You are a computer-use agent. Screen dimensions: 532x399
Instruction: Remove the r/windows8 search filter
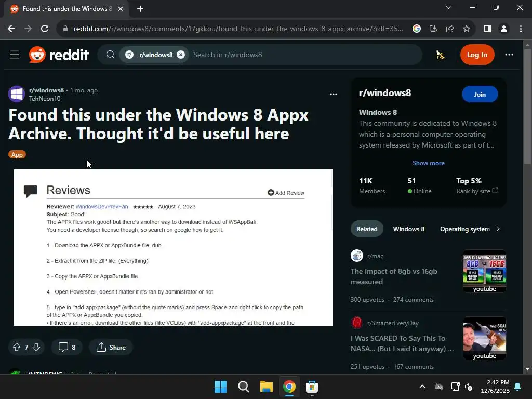coord(181,55)
